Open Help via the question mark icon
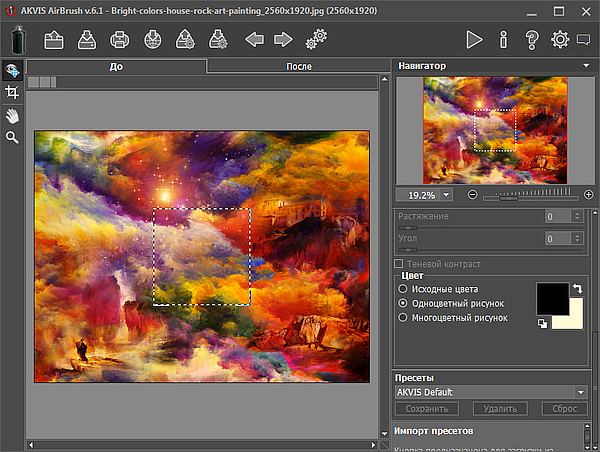 click(x=532, y=40)
